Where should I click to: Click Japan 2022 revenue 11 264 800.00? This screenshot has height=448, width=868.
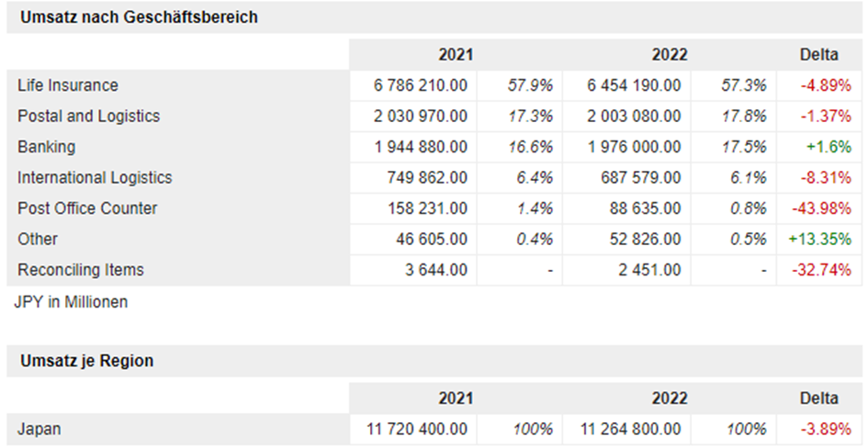(631, 429)
